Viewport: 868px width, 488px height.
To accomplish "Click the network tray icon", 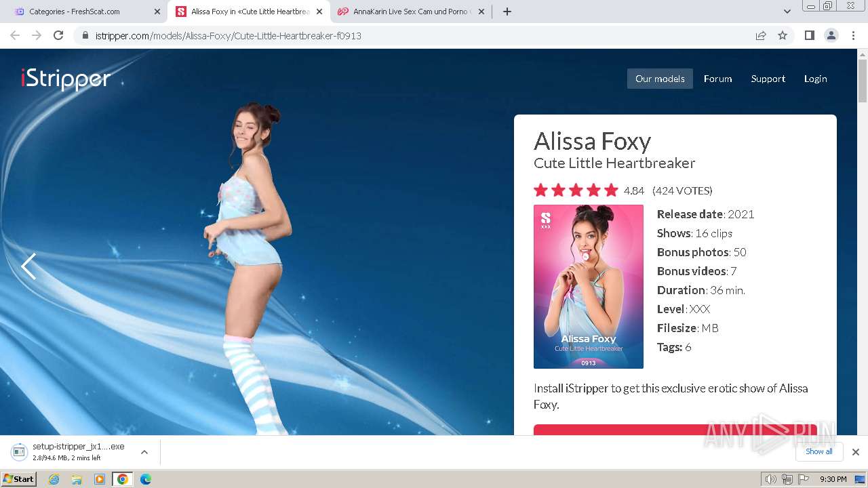I will tap(787, 479).
